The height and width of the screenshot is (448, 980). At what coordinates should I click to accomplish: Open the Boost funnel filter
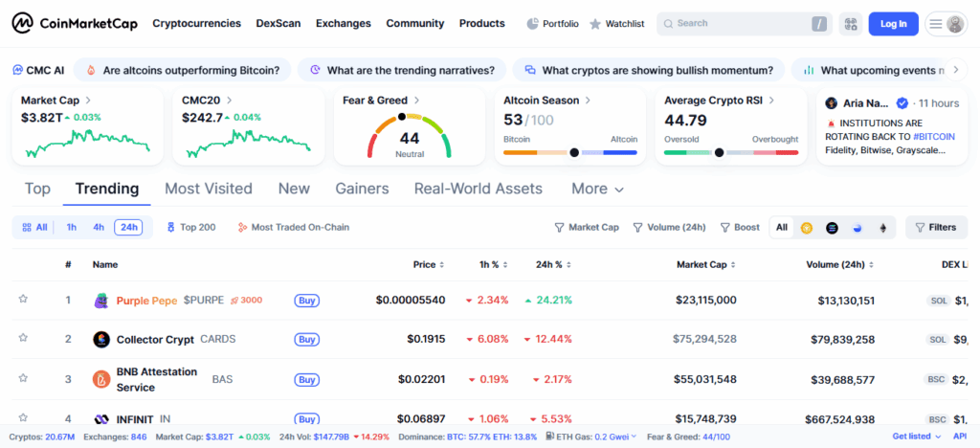tap(740, 228)
